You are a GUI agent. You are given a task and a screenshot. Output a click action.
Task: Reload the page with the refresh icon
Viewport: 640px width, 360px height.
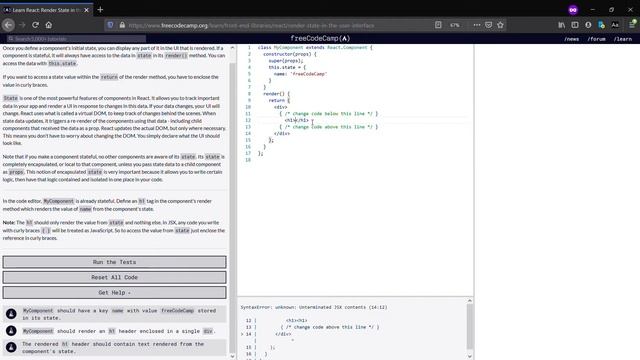click(36, 25)
